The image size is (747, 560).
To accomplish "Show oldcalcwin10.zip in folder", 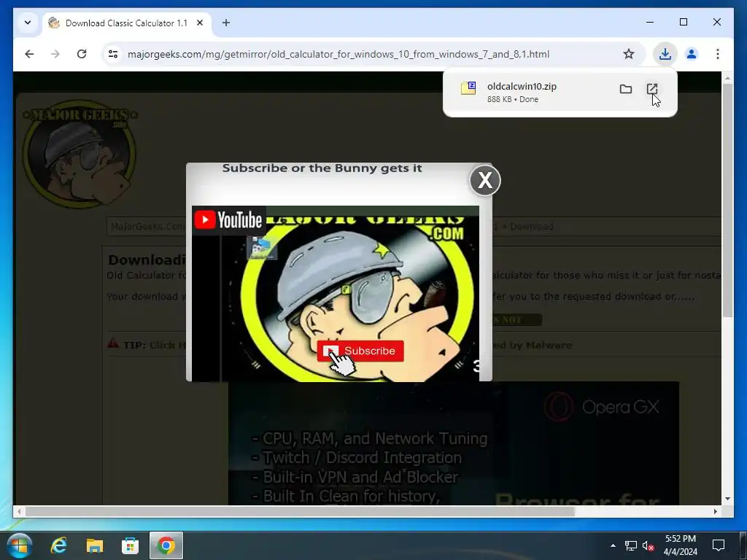I will coord(625,89).
